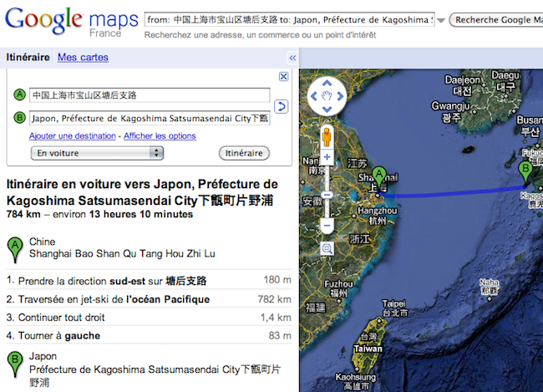This screenshot has width=543, height=392.
Task: Select step 2 Traversée en jet-ski
Action: (149, 299)
